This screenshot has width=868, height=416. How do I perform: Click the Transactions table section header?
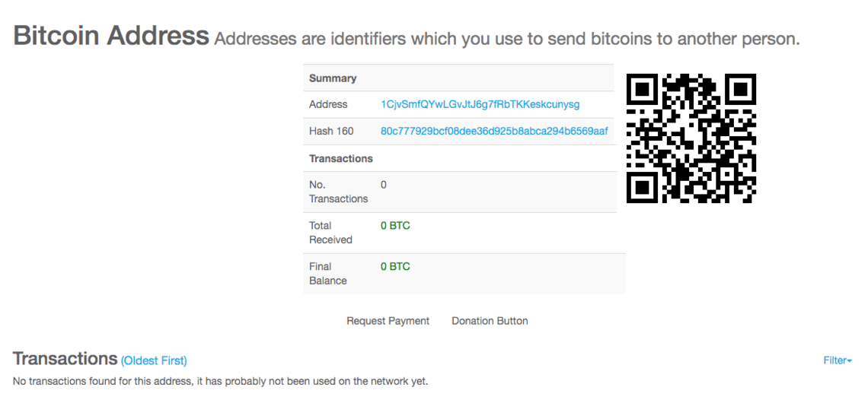341,158
